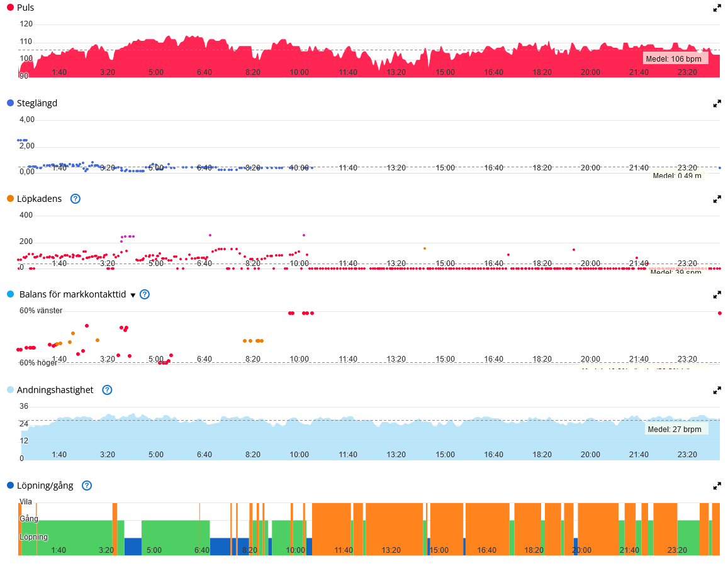Click the Andningshastighet chart title

point(55,390)
